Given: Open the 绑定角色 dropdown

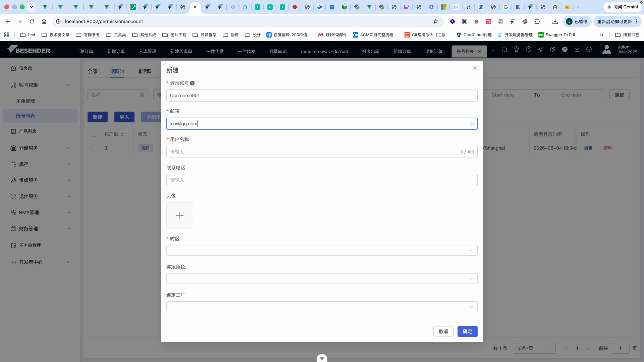Looking at the screenshot, I should [x=322, y=279].
